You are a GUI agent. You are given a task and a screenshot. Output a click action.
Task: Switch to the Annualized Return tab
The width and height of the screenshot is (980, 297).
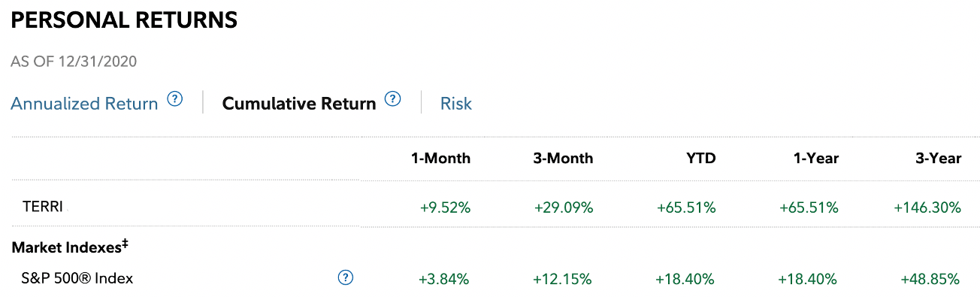pyautogui.click(x=84, y=104)
